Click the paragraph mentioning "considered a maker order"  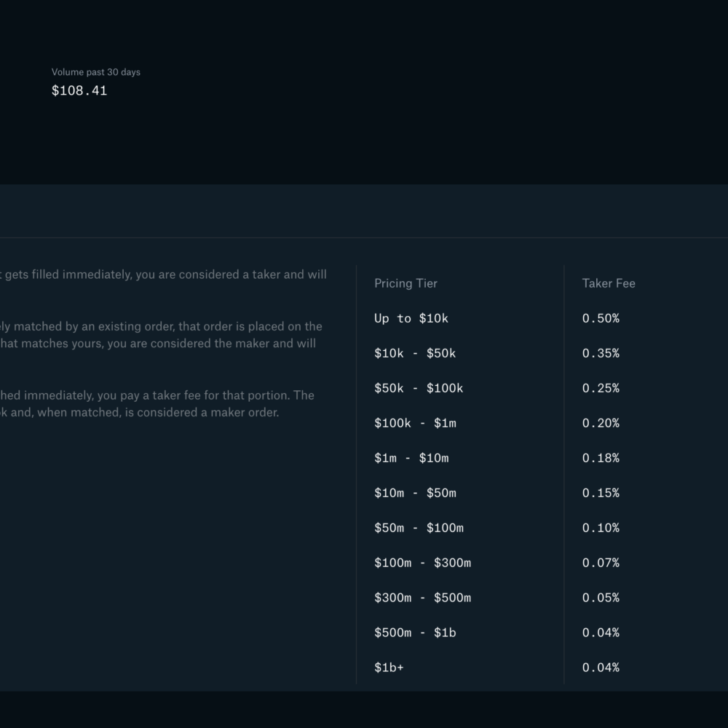pos(157,404)
